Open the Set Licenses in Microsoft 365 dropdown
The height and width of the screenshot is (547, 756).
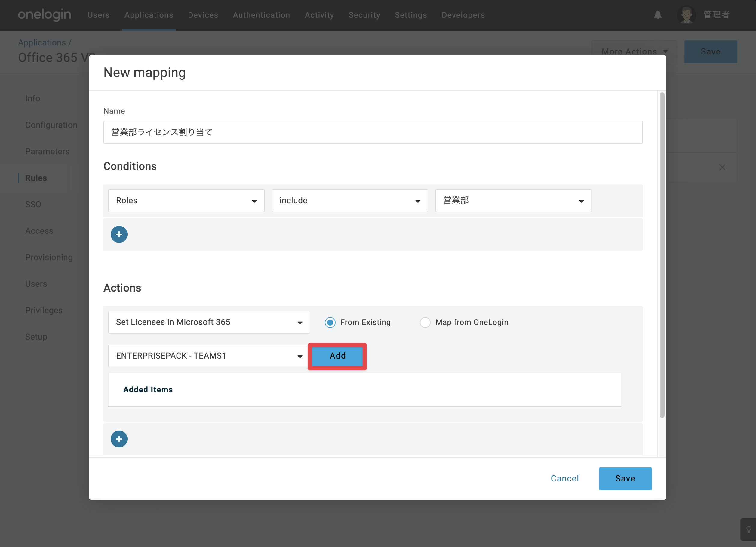[x=209, y=322]
